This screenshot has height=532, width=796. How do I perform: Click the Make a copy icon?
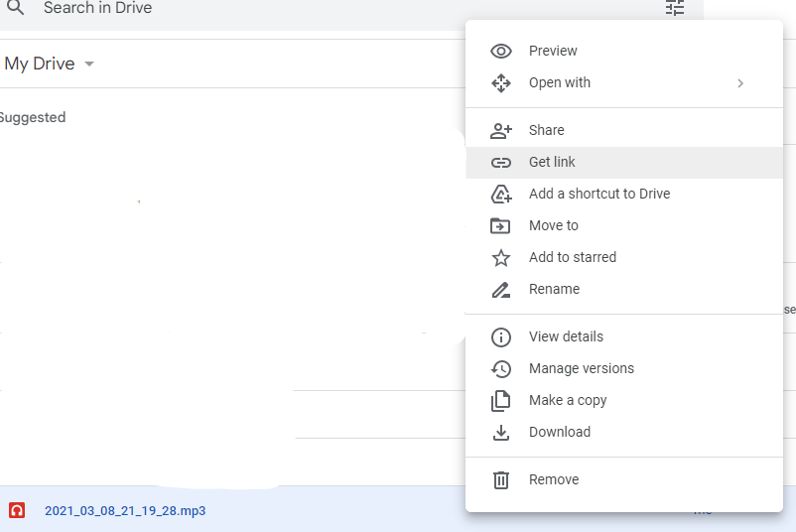501,401
